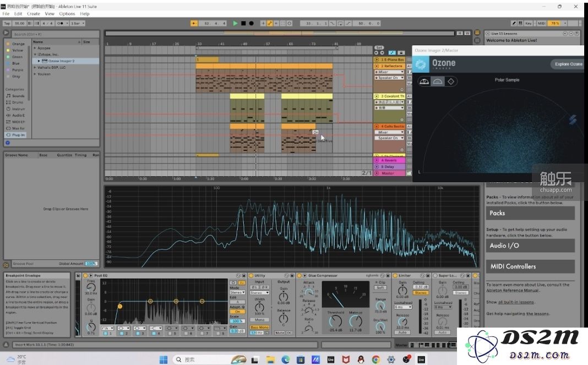Start playback with the green Play button
Screen dimensions: 588x365
click(235, 23)
